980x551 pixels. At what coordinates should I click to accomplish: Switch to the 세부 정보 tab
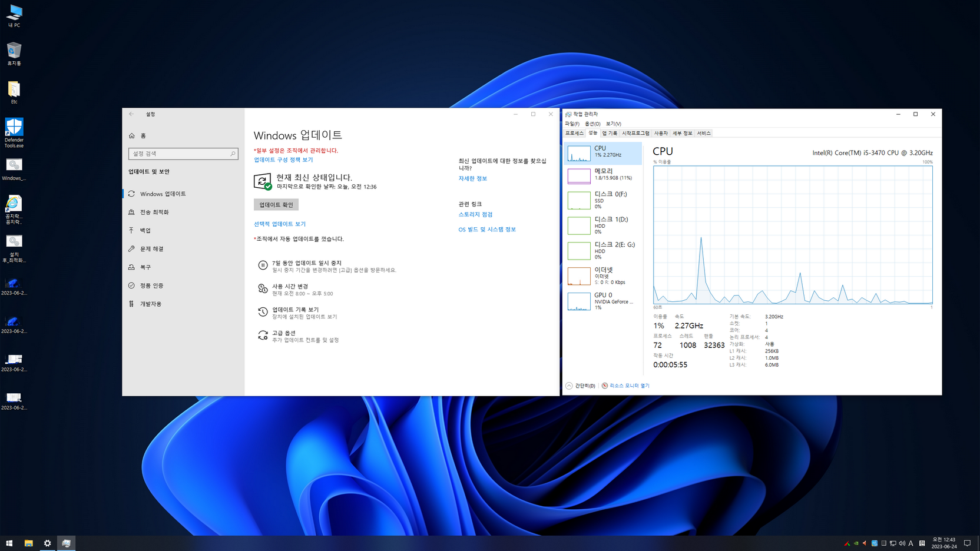tap(683, 134)
